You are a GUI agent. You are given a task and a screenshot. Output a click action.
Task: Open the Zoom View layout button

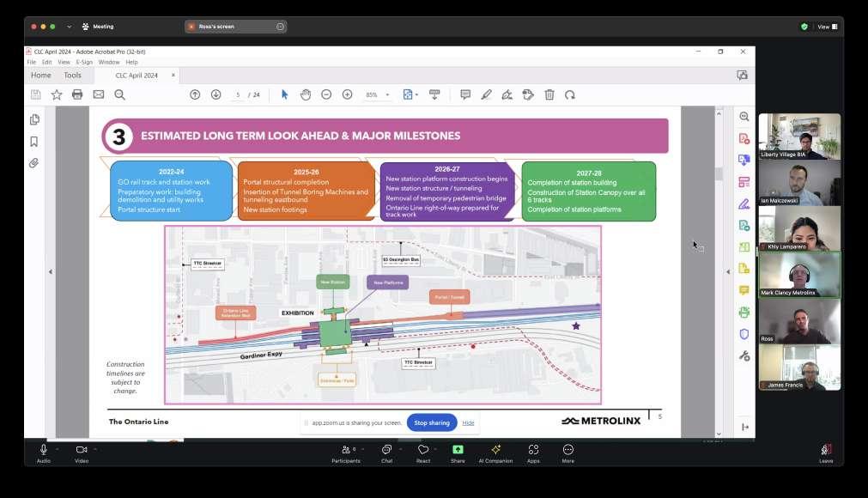click(x=828, y=27)
